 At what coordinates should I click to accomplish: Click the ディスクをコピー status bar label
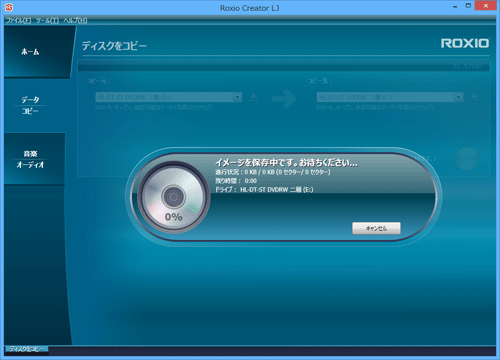pos(27,349)
